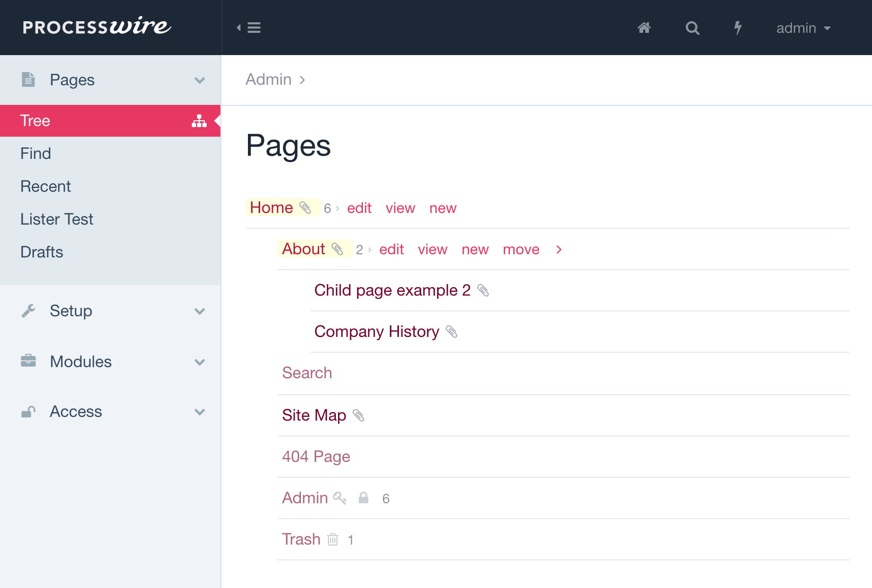Click the Access unlock icon
Viewport: 872px width, 588px height.
coord(28,412)
